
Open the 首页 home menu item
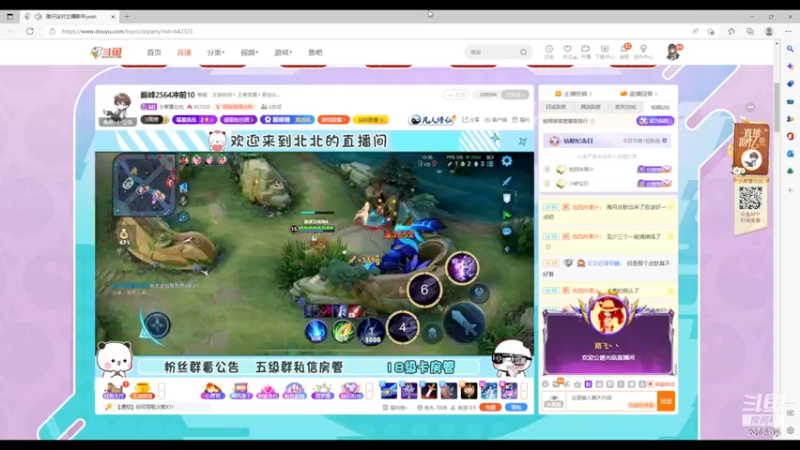154,53
